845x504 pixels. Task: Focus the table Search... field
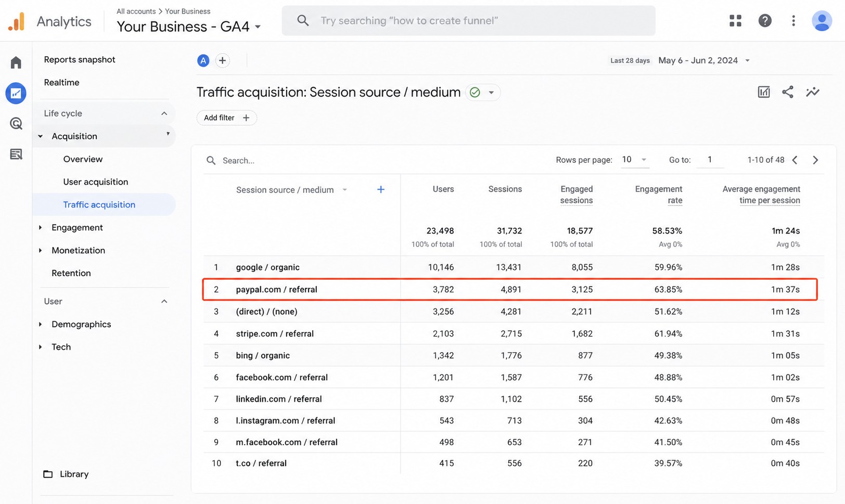[x=238, y=161]
